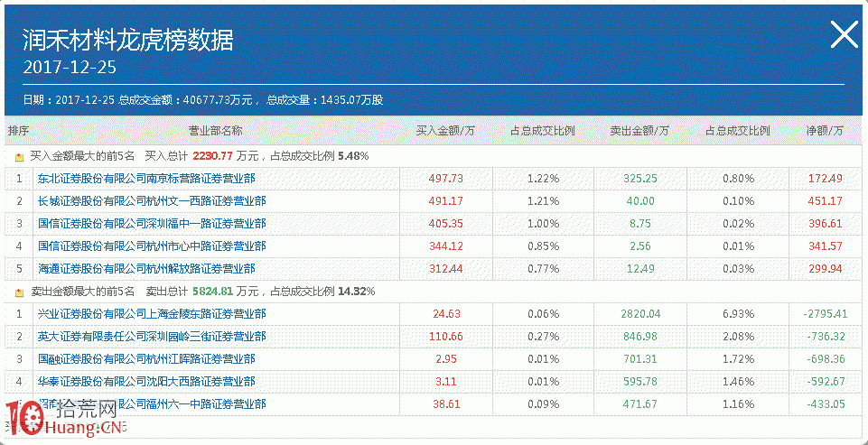Select net amount 451.17
The height and width of the screenshot is (445, 868).
825,201
